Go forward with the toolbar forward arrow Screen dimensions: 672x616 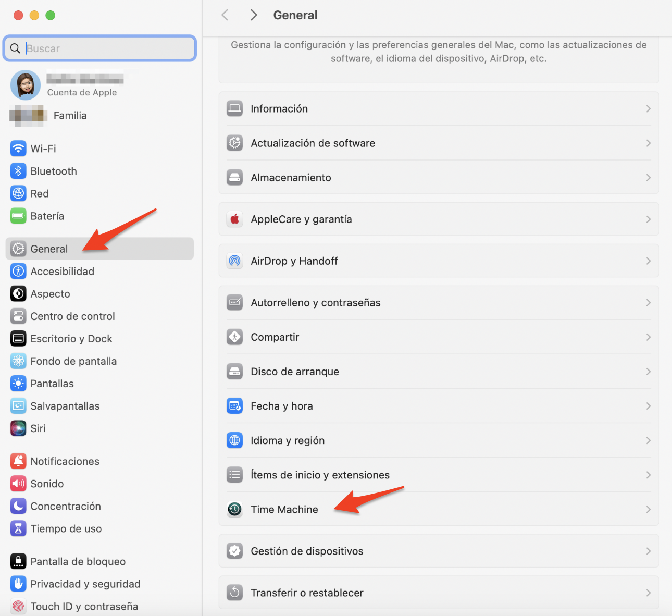coord(254,15)
